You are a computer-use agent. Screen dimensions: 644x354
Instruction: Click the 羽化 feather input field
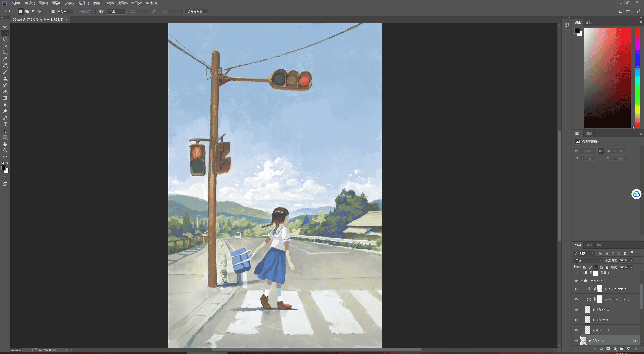[x=65, y=12]
